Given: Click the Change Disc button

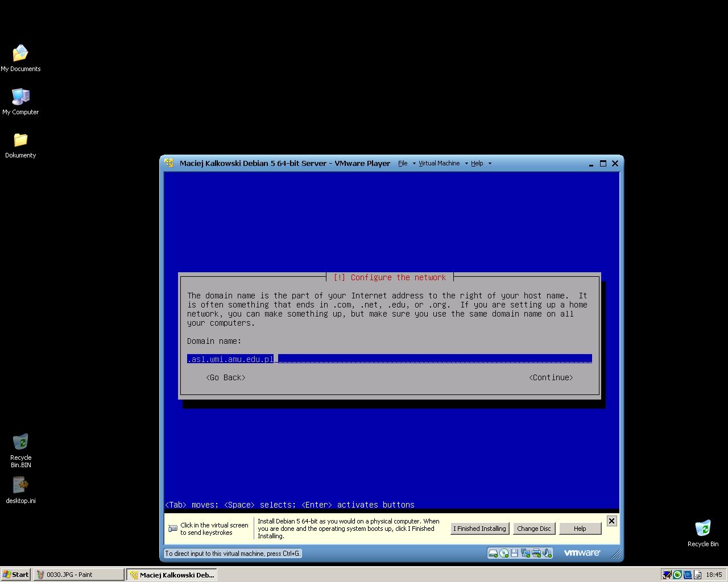Looking at the screenshot, I should [534, 529].
